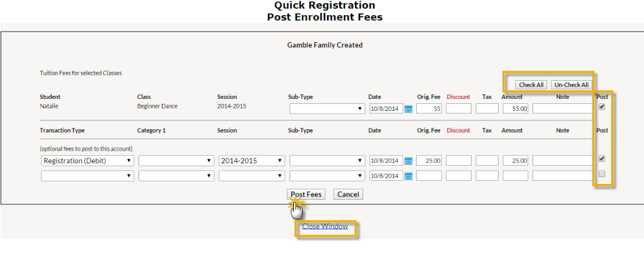Click the Tax field on tuition row

coord(487,108)
